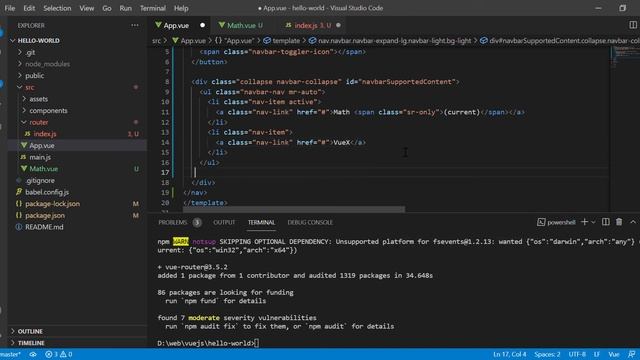This screenshot has width=640, height=360.
Task: Open the View menu
Action: (x=87, y=8)
